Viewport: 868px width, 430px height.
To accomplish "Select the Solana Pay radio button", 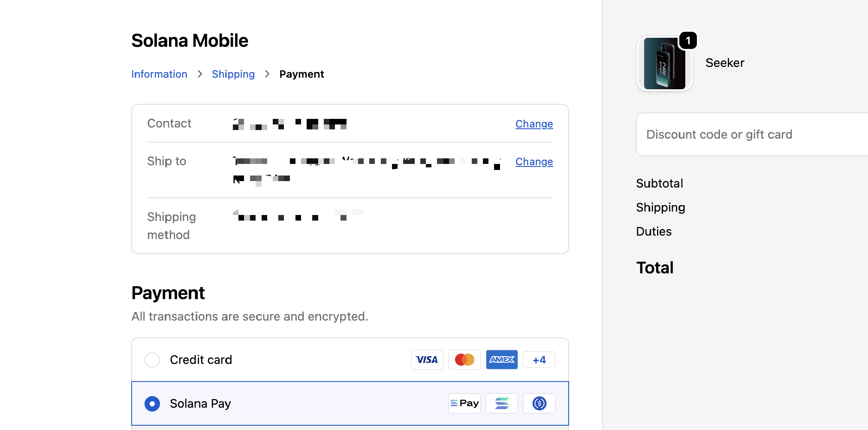I will [152, 404].
